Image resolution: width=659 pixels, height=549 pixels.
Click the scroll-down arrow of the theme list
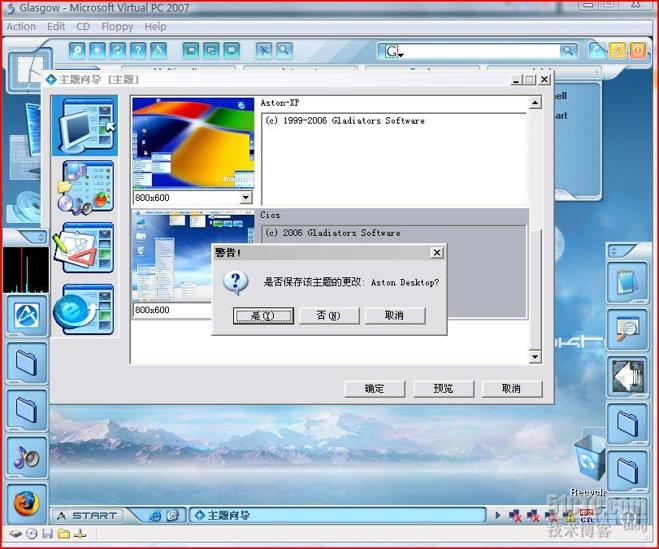coord(535,357)
